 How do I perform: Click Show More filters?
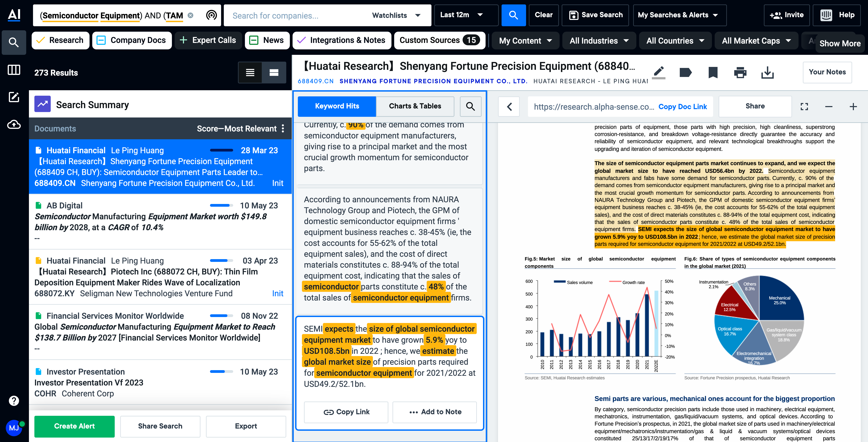pos(840,43)
